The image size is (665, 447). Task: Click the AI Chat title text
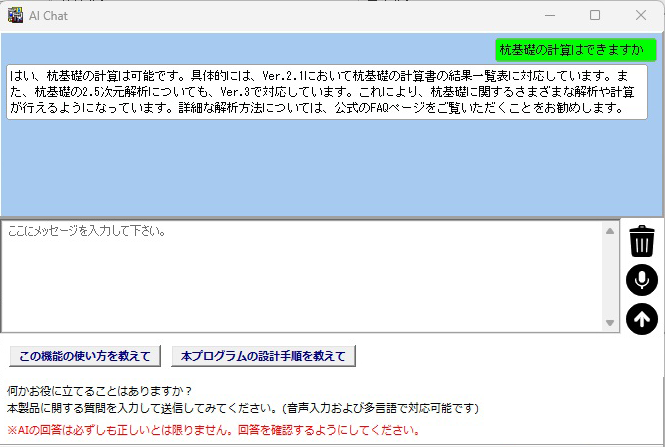coord(48,16)
